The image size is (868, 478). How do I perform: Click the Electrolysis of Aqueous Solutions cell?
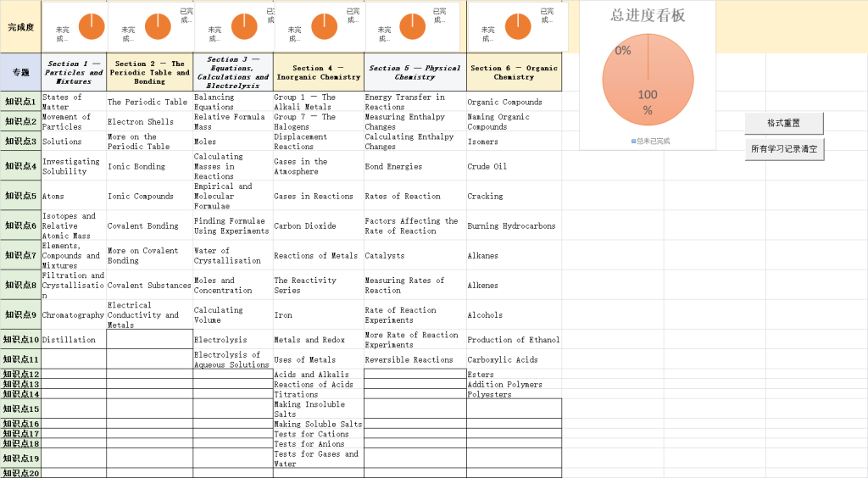click(x=233, y=359)
